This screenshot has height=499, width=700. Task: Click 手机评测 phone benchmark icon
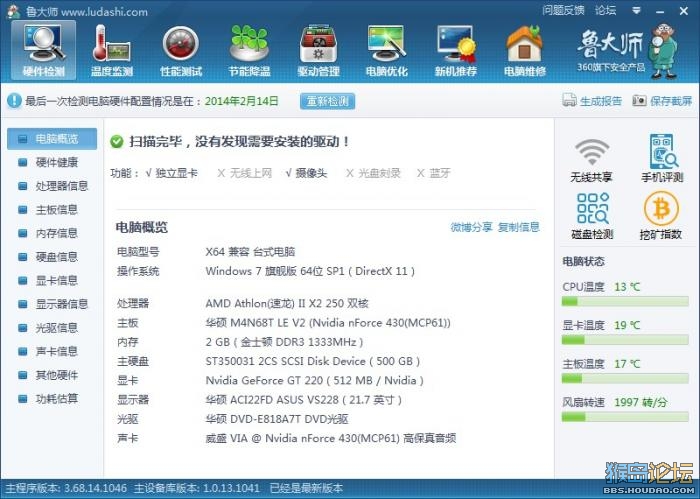pyautogui.click(x=662, y=158)
